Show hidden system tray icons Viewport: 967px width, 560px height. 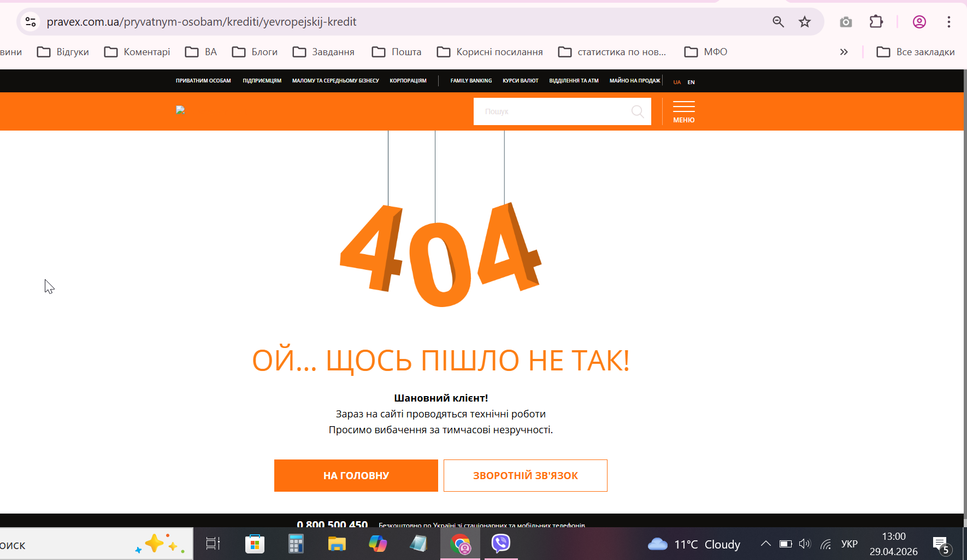(766, 544)
